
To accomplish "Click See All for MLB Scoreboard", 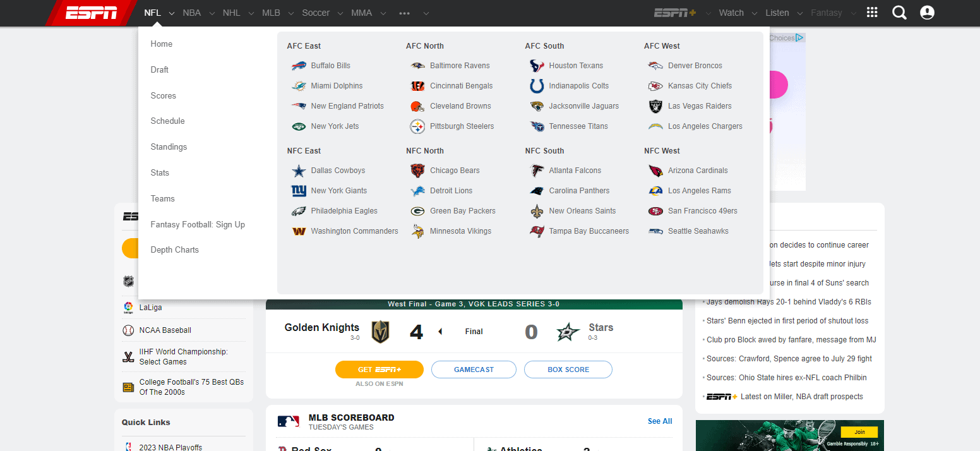I will coord(660,421).
